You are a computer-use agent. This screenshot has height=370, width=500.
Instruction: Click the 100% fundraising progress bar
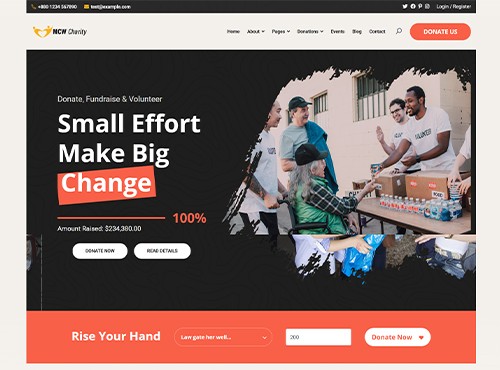[111, 218]
